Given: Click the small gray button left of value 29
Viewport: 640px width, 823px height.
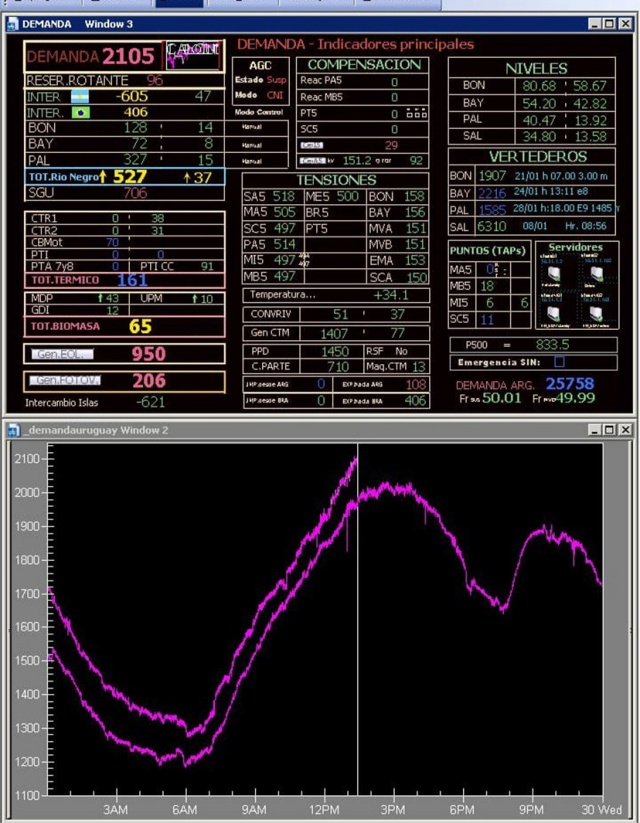Looking at the screenshot, I should pyautogui.click(x=312, y=145).
